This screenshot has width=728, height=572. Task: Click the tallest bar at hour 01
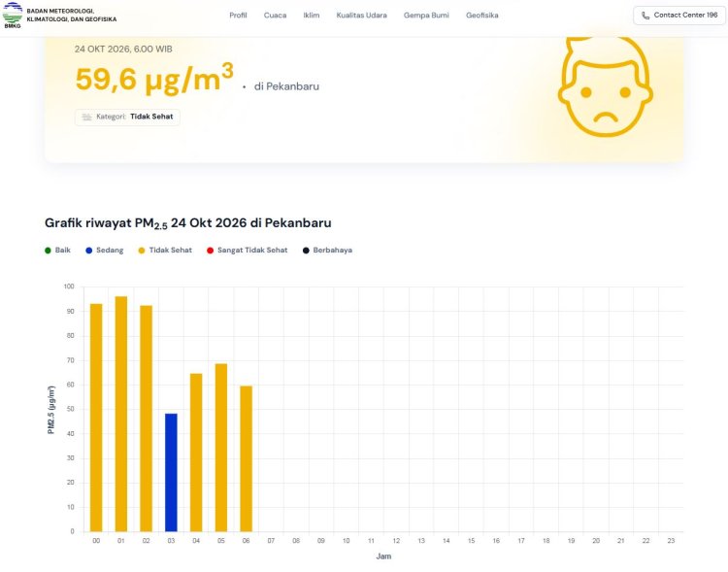[x=121, y=414]
